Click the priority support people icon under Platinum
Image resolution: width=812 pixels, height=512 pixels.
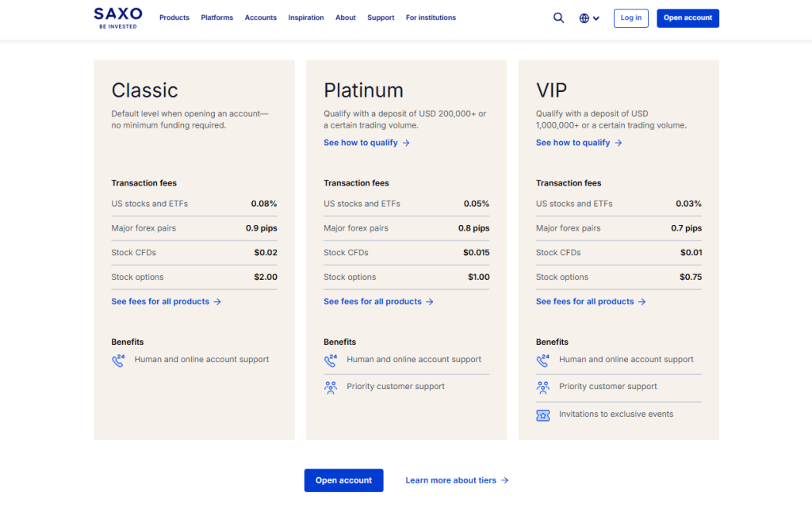(331, 388)
